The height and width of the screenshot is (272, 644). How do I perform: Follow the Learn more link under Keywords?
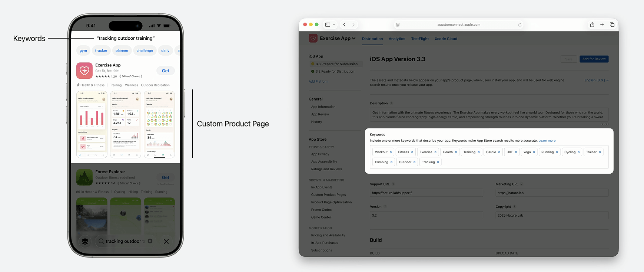547,141
